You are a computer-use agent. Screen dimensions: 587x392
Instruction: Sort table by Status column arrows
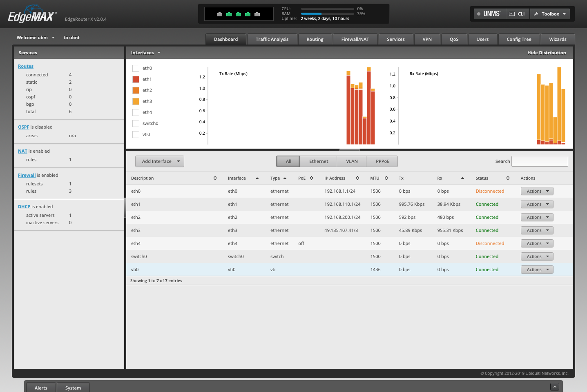coord(508,178)
